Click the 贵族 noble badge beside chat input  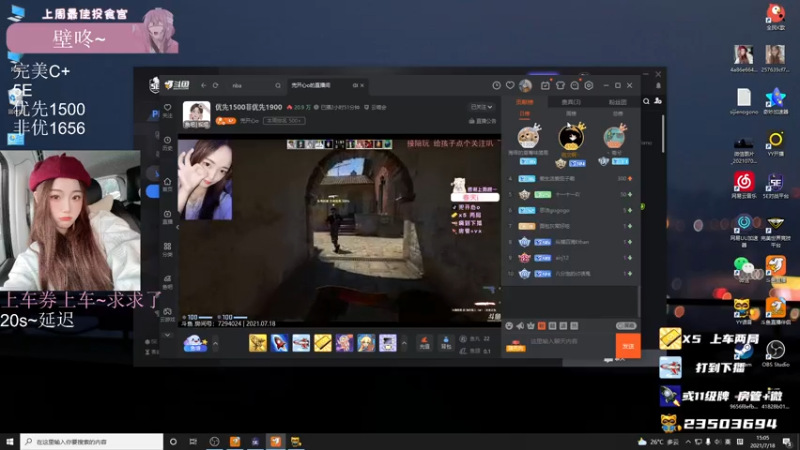tap(515, 347)
